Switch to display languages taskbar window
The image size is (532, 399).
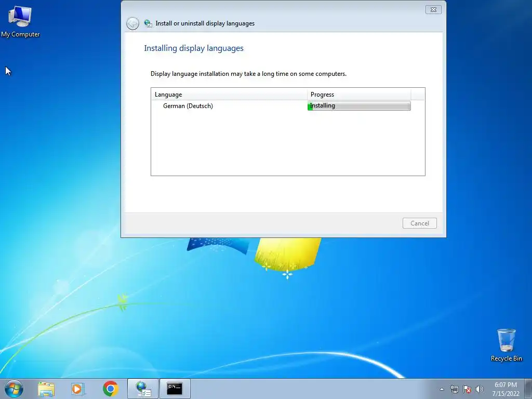[x=143, y=389]
